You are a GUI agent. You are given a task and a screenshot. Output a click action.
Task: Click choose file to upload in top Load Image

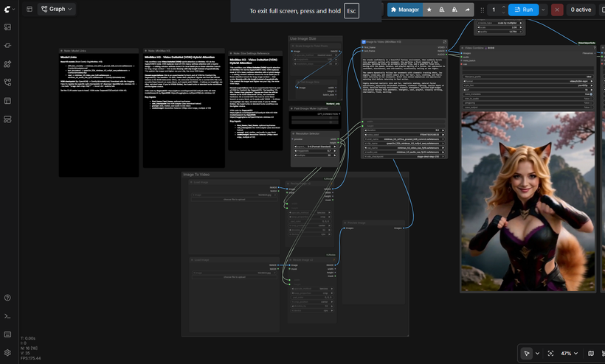(234, 200)
